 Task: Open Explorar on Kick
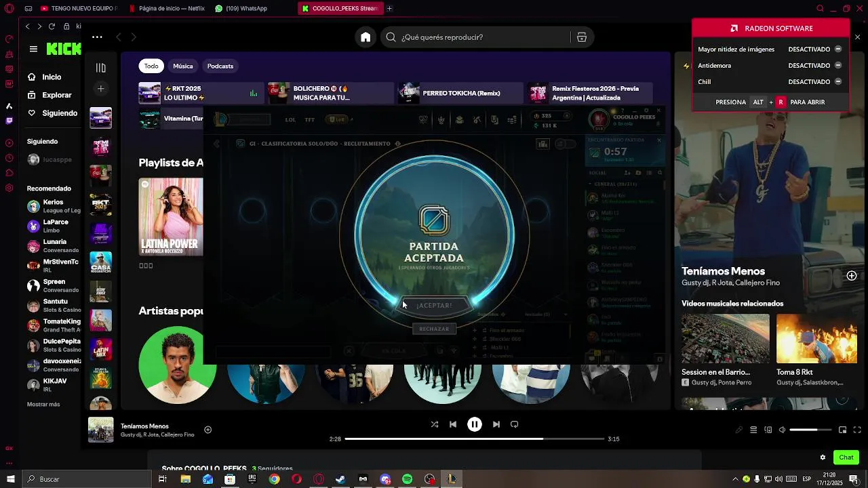(50, 96)
